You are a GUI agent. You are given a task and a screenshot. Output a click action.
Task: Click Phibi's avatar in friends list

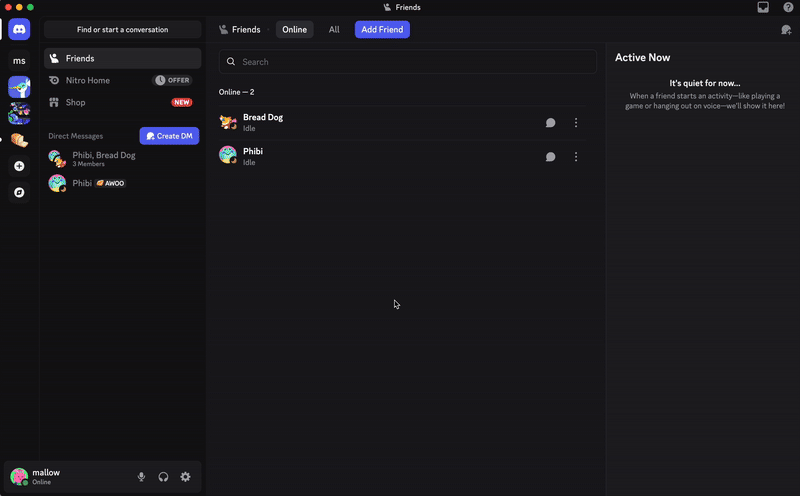click(228, 155)
